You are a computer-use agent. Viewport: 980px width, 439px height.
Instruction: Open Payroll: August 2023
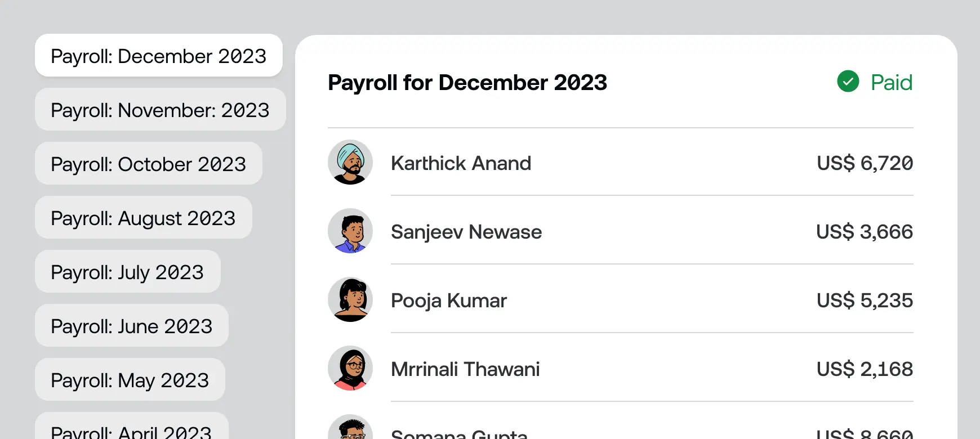pos(143,218)
